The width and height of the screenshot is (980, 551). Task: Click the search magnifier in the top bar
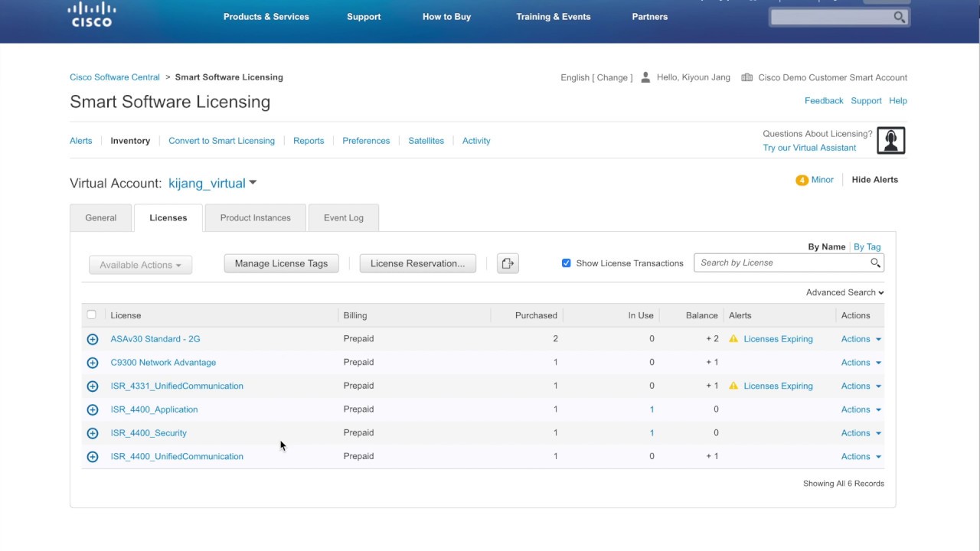click(900, 17)
